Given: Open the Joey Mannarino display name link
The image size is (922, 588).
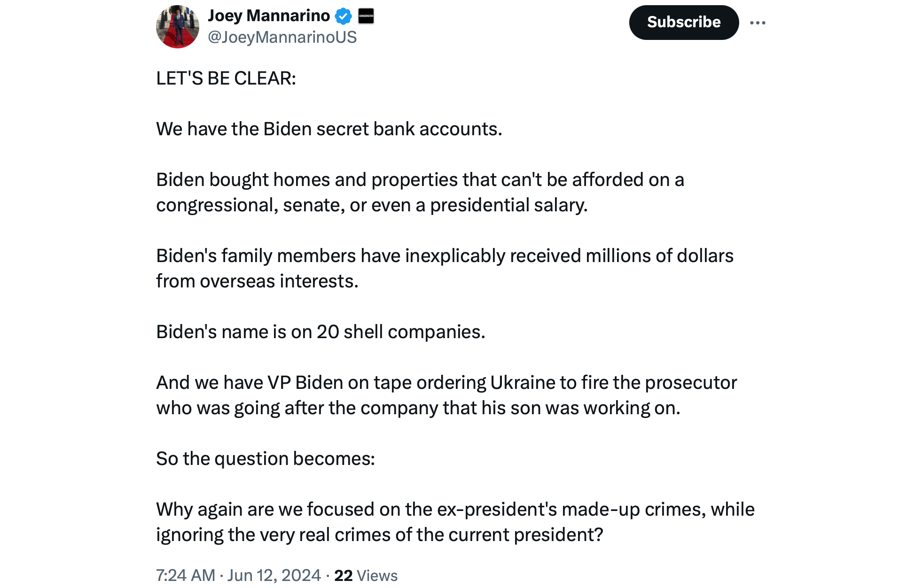Looking at the screenshot, I should [269, 16].
